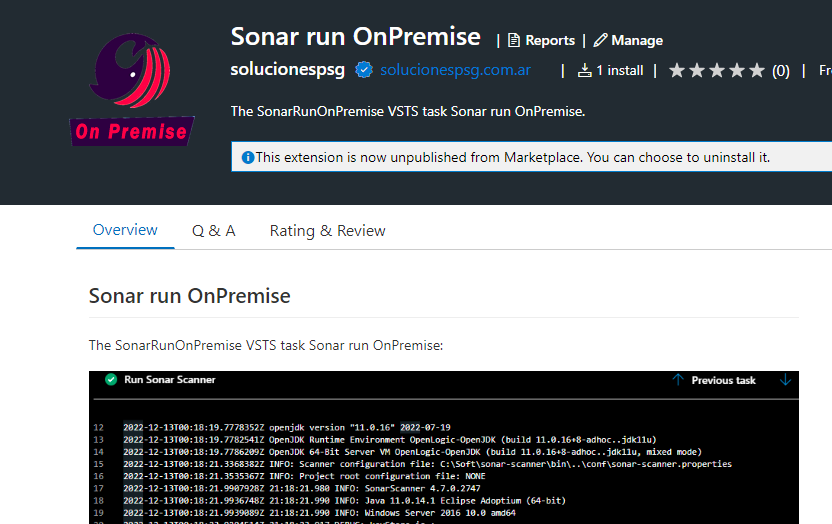Click the 'Sonar run OnPremise' page title

tap(356, 37)
